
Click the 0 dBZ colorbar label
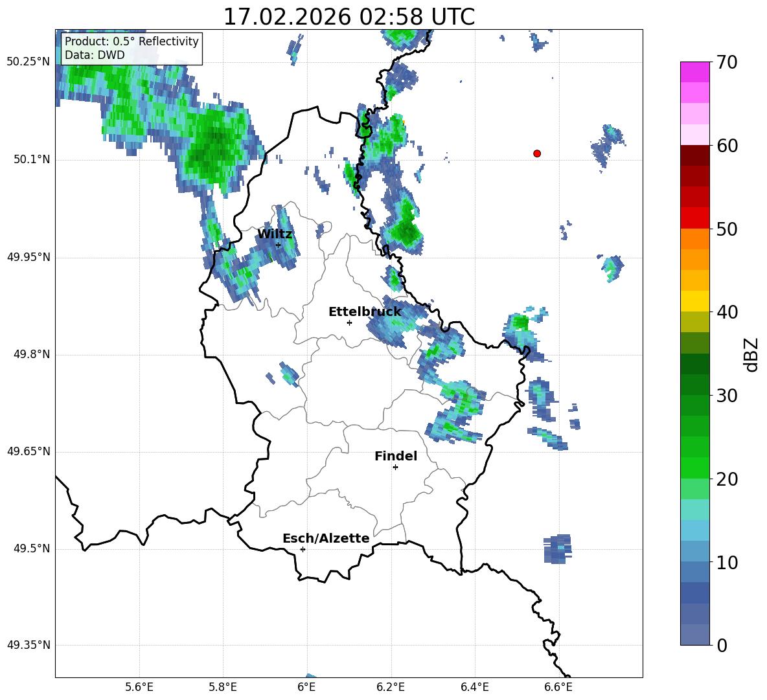pyautogui.click(x=722, y=645)
